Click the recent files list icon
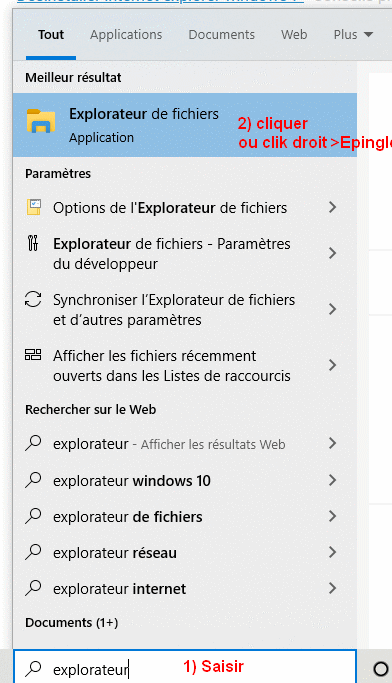This screenshot has height=683, width=392. pyautogui.click(x=33, y=355)
